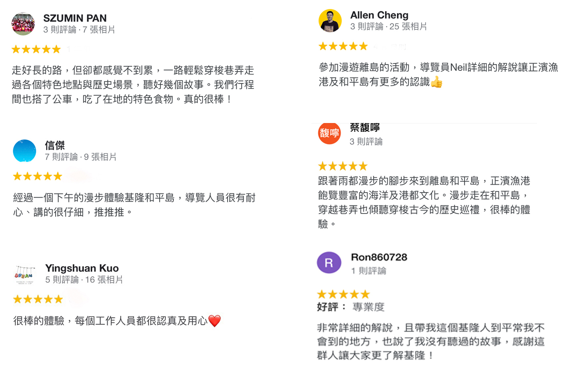The height and width of the screenshot is (392, 578).
Task: Open Allen Cheng reviewer name link
Action: click(x=379, y=15)
